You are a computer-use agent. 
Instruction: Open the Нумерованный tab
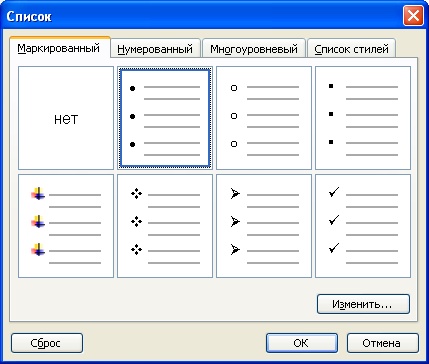click(x=155, y=49)
